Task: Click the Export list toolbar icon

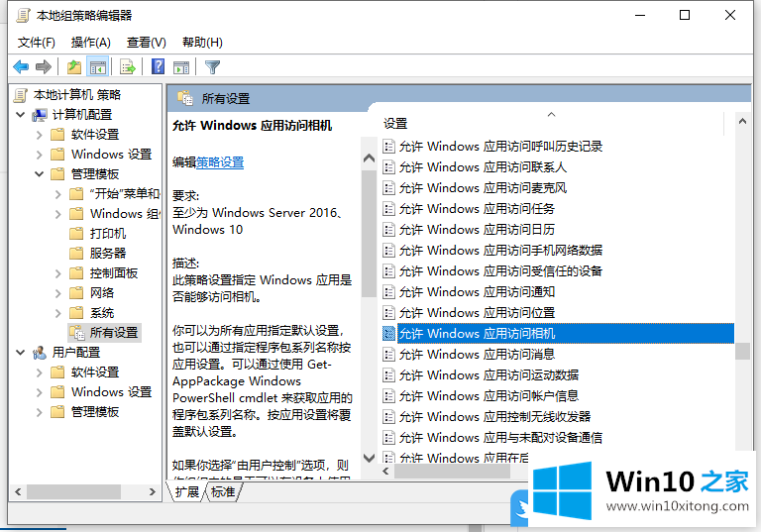Action: 128,66
